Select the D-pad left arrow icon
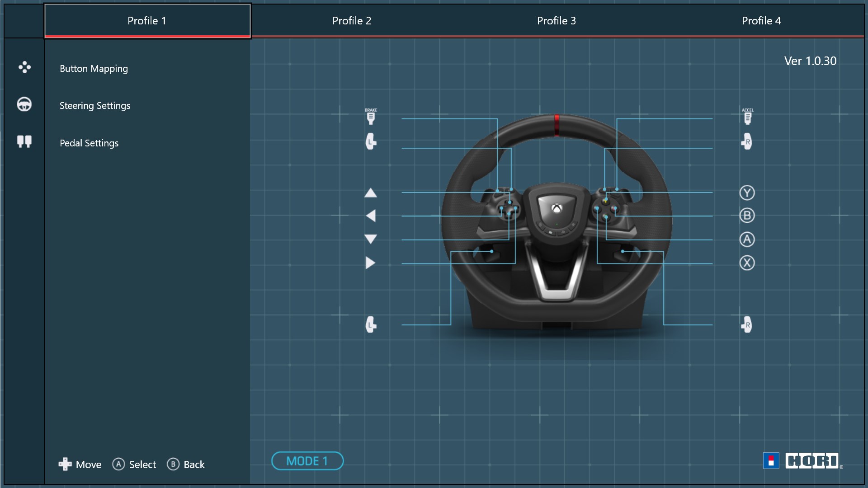Viewport: 868px width, 488px height. [371, 216]
